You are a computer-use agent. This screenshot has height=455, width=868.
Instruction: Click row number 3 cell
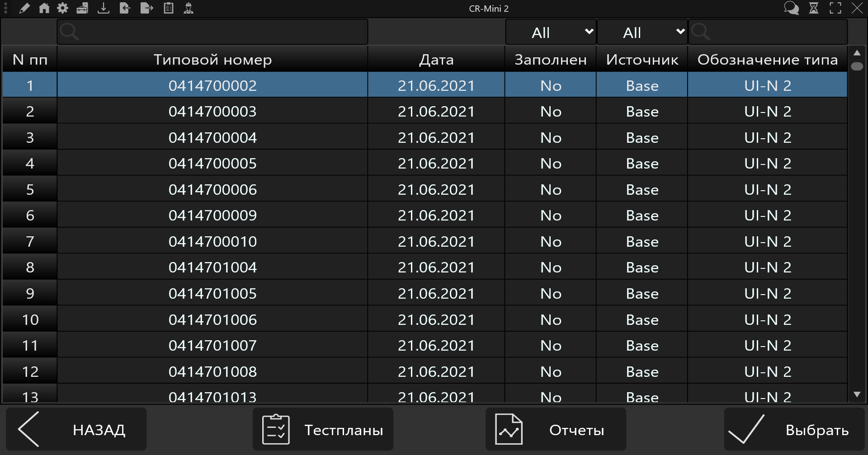coord(30,137)
